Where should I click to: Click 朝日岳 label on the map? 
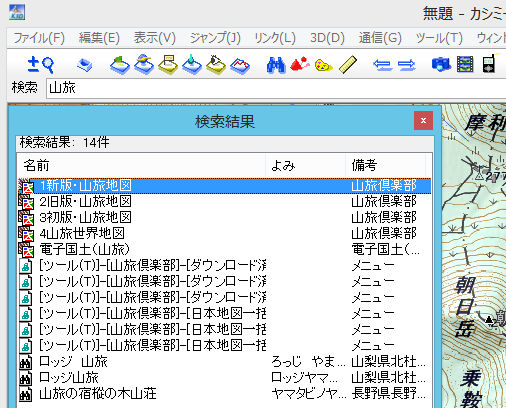click(x=465, y=307)
